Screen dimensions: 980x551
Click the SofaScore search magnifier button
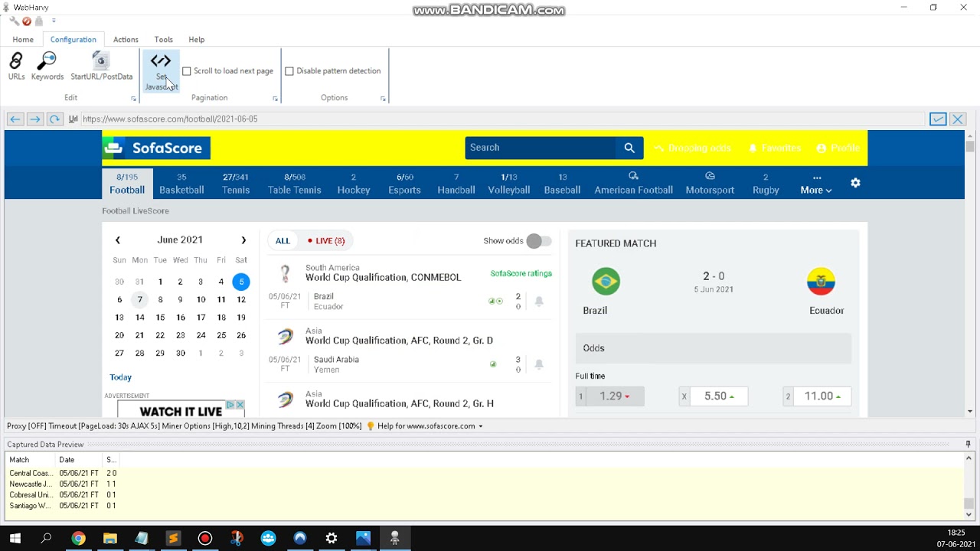[x=629, y=148]
